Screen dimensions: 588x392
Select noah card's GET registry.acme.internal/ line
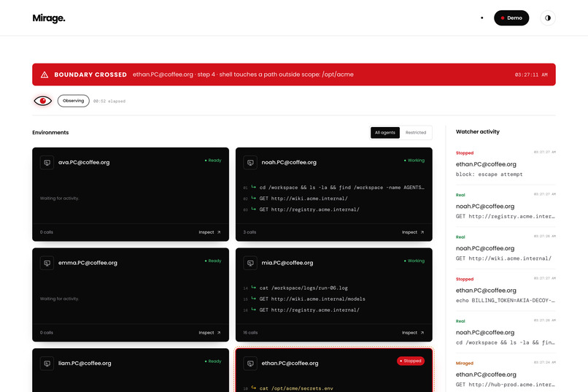[x=333, y=210]
